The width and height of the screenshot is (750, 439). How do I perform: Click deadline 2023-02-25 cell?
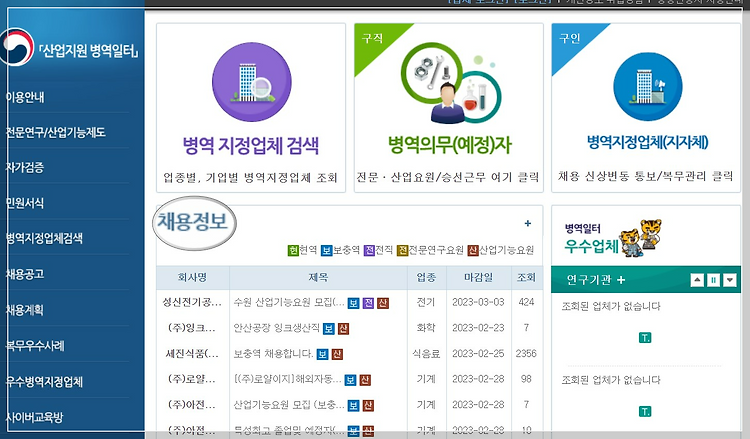tap(478, 354)
